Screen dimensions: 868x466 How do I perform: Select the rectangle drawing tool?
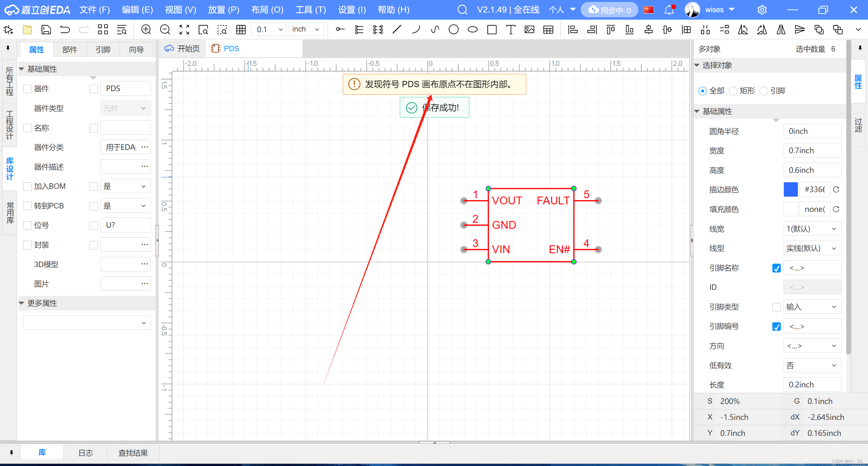click(491, 29)
